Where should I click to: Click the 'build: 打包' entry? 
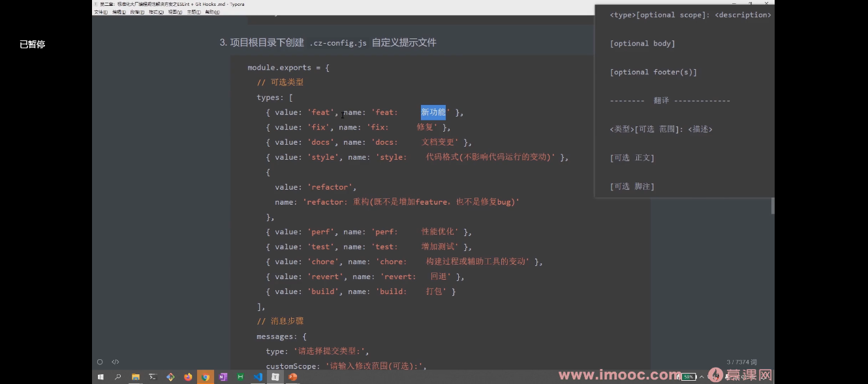pyautogui.click(x=360, y=292)
